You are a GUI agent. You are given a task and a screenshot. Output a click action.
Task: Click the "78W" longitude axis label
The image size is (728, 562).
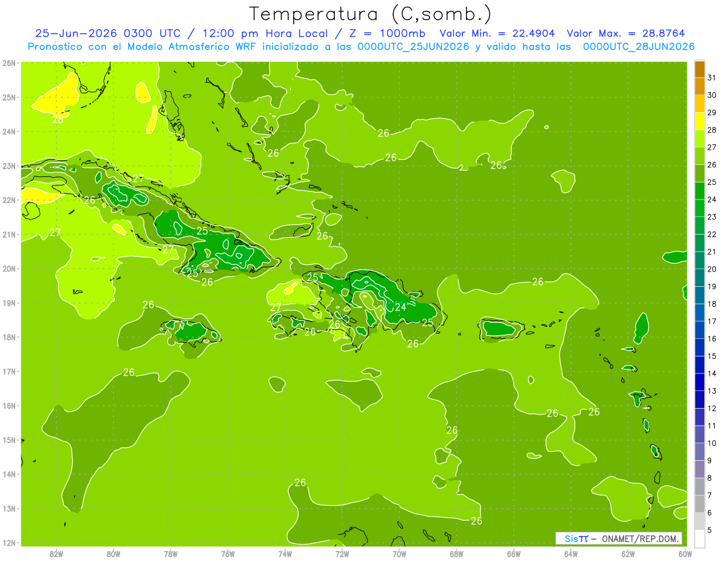(x=170, y=553)
